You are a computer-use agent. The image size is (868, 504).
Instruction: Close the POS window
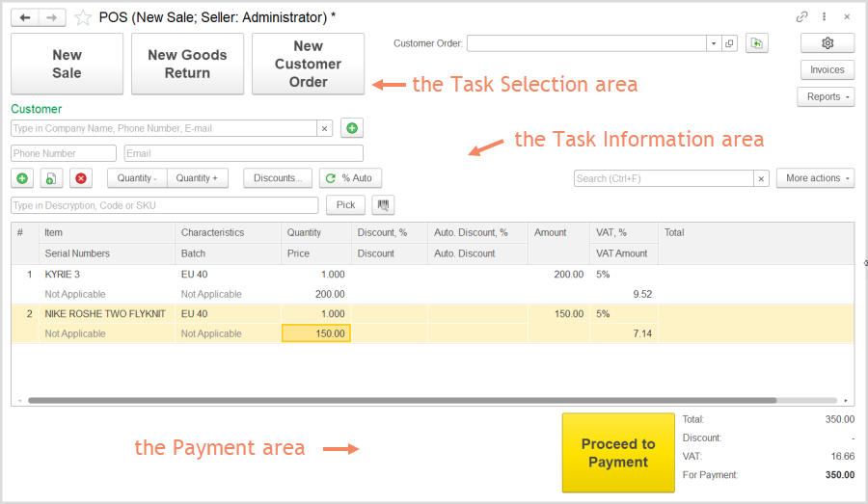pyautogui.click(x=847, y=17)
